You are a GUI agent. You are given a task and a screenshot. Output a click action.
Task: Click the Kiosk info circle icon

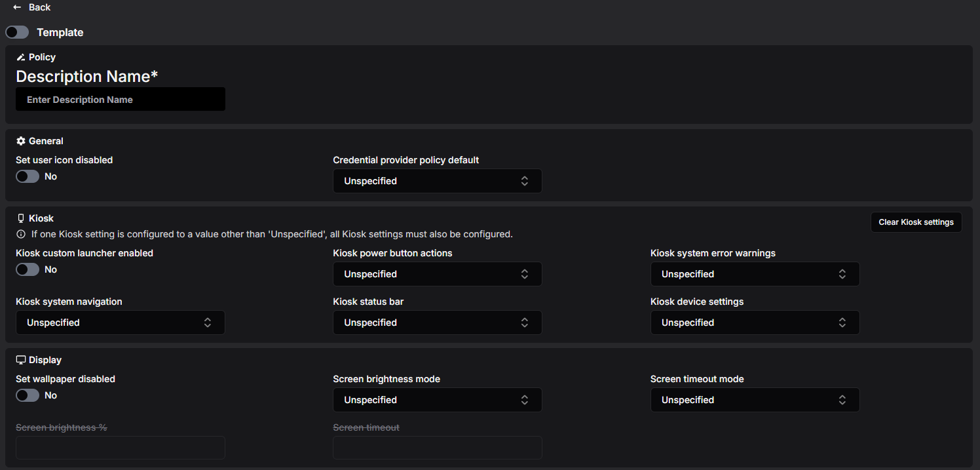[21, 234]
